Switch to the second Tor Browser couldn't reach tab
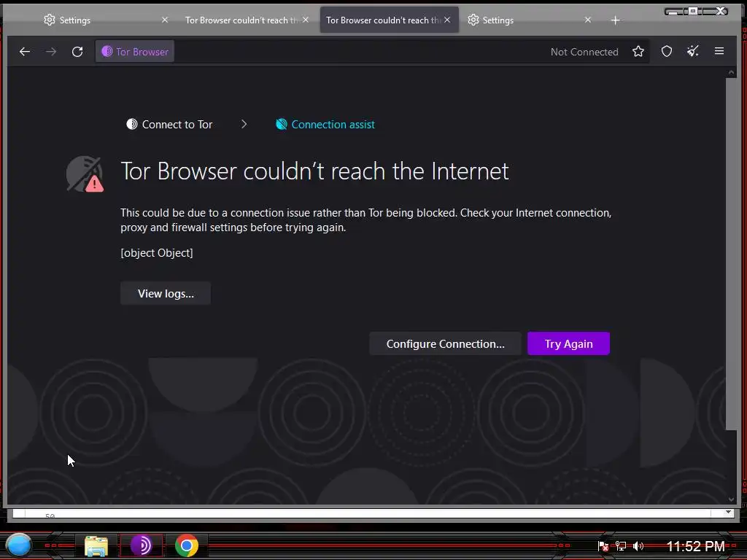747x560 pixels. coord(247,20)
